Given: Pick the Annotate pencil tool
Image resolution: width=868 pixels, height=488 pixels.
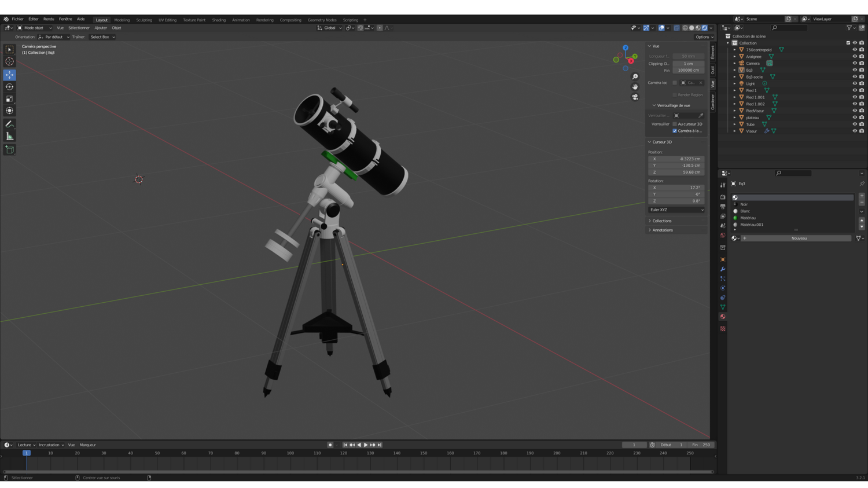Looking at the screenshot, I should click(x=9, y=124).
